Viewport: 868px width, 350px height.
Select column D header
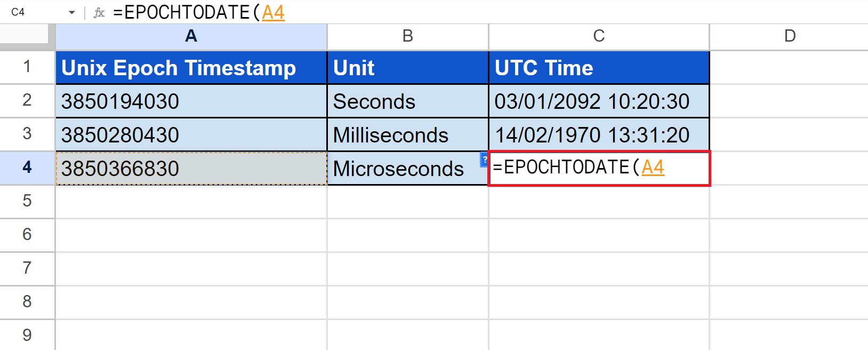[x=789, y=36]
